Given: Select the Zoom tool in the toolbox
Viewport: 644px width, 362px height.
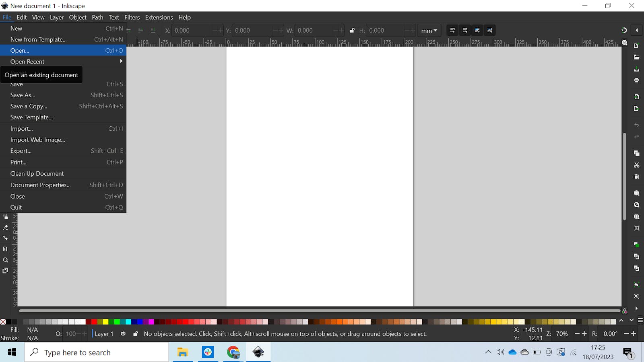Looking at the screenshot, I should pos(6,260).
